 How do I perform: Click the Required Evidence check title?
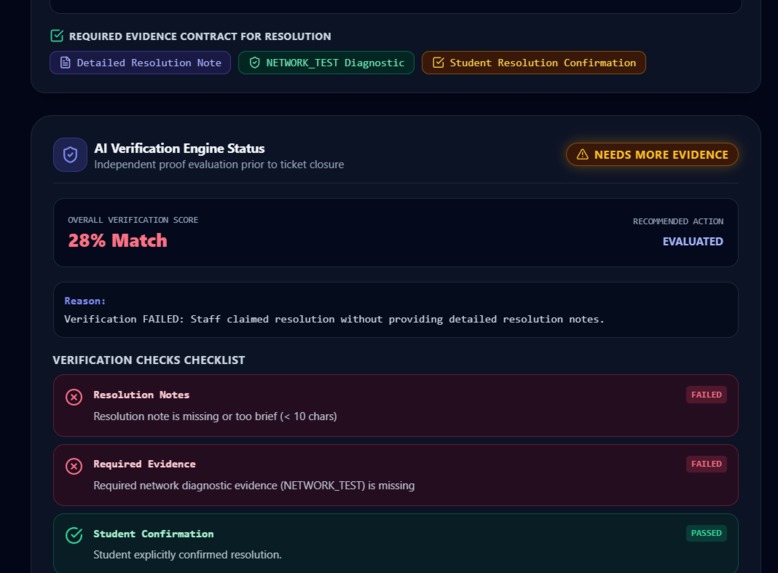(x=144, y=464)
